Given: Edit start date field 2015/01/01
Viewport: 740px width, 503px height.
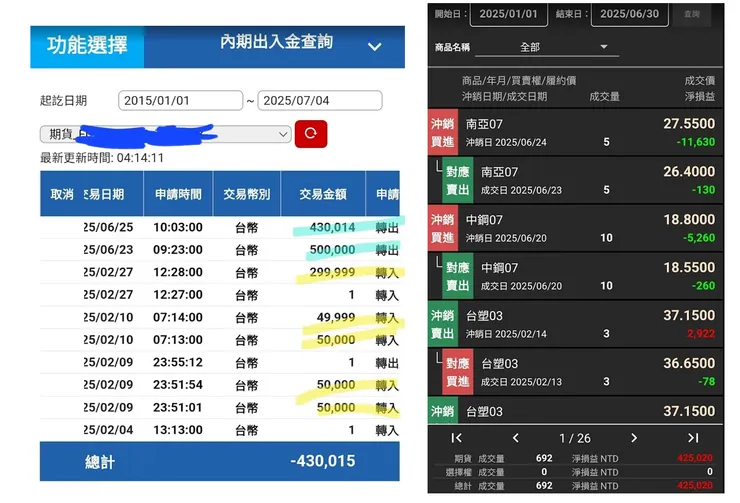Looking at the screenshot, I should click(x=180, y=101).
